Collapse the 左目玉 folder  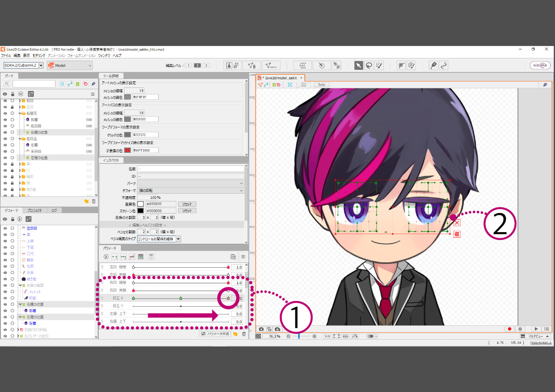pos(20,139)
